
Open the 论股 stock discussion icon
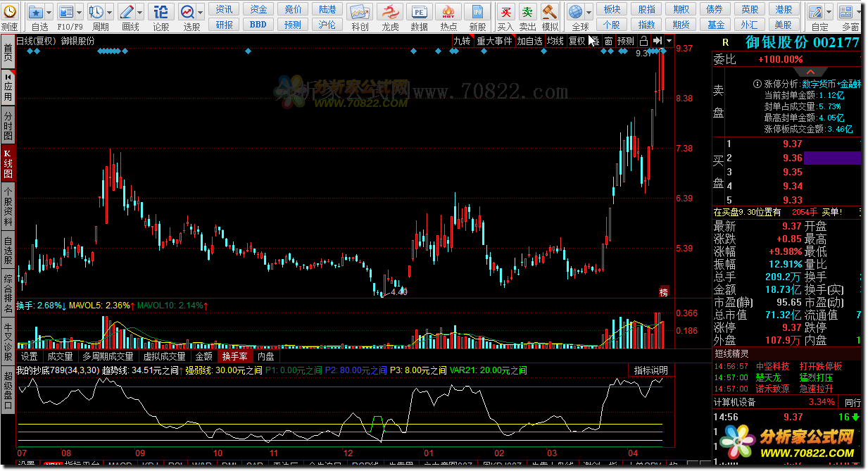tap(161, 11)
